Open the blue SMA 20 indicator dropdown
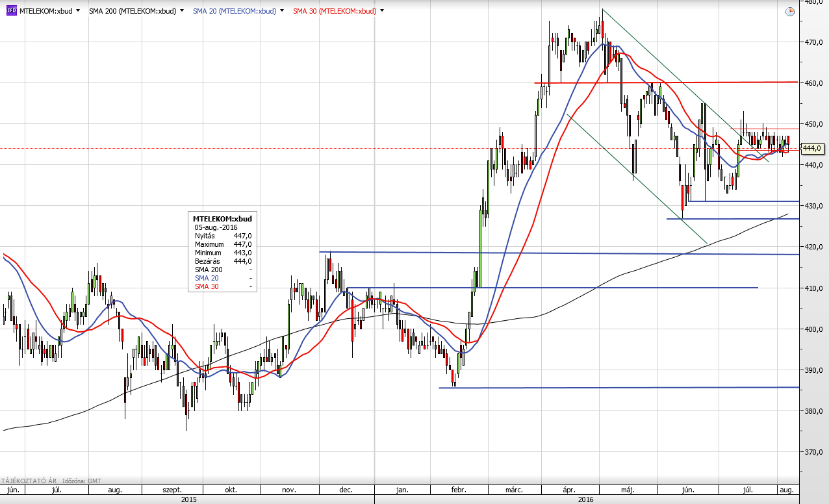This screenshot has width=829, height=504. pyautogui.click(x=282, y=11)
